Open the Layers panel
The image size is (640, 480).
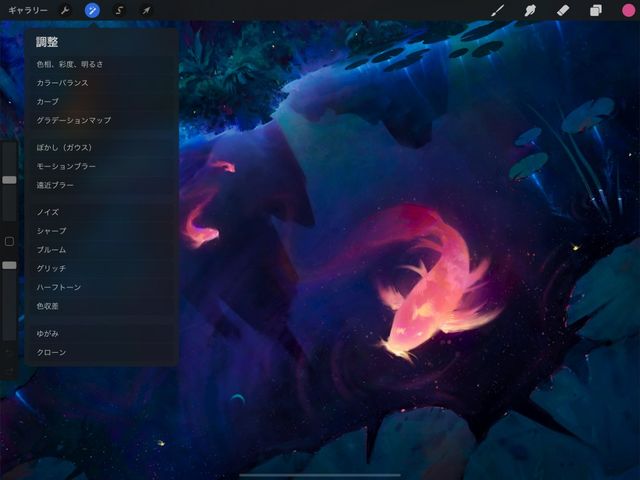[596, 10]
